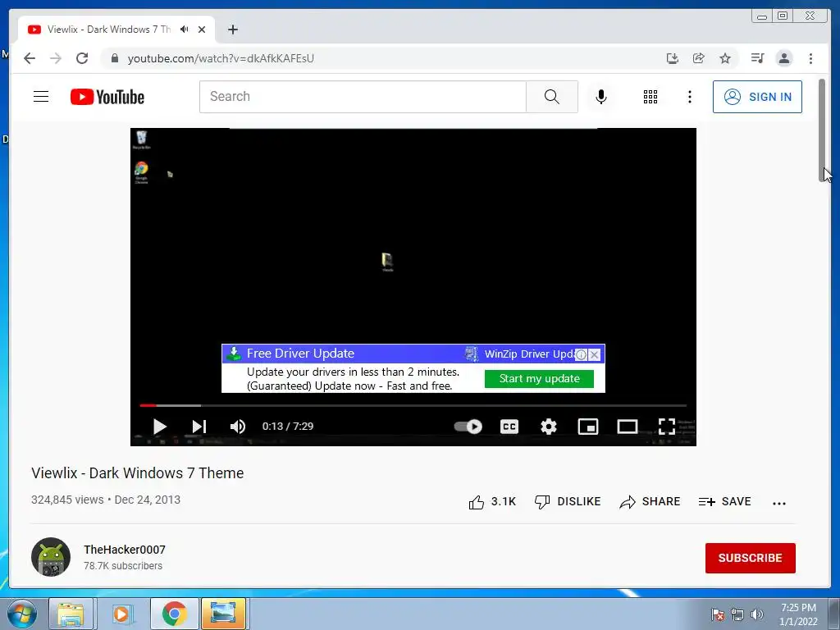The width and height of the screenshot is (840, 630).
Task: Click the DISLIKE button
Action: click(x=568, y=502)
